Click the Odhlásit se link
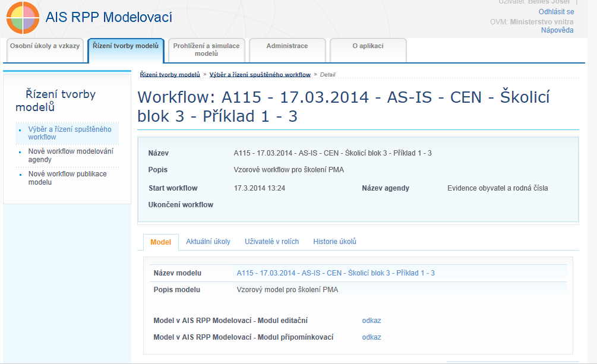This screenshot has width=597, height=364. pyautogui.click(x=556, y=12)
